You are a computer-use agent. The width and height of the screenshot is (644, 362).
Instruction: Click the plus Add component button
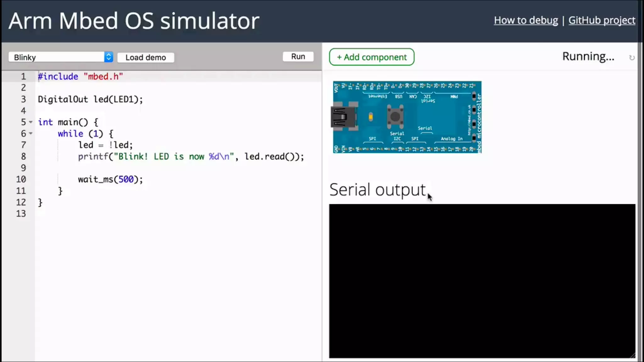pyautogui.click(x=371, y=57)
